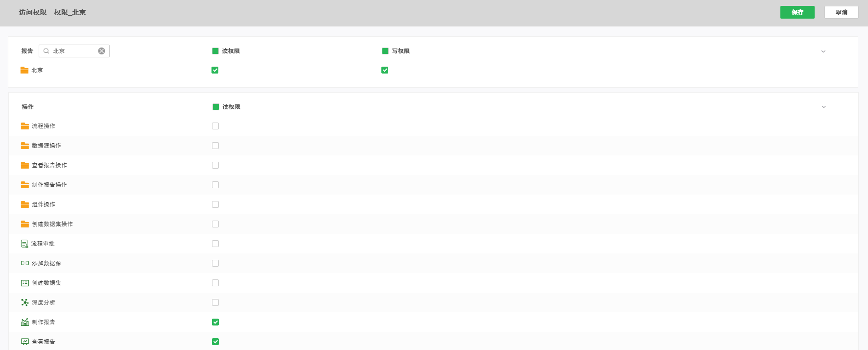Screen dimensions: 868x350
Task: Click the 制作报告 chart icon
Action: tap(24, 322)
